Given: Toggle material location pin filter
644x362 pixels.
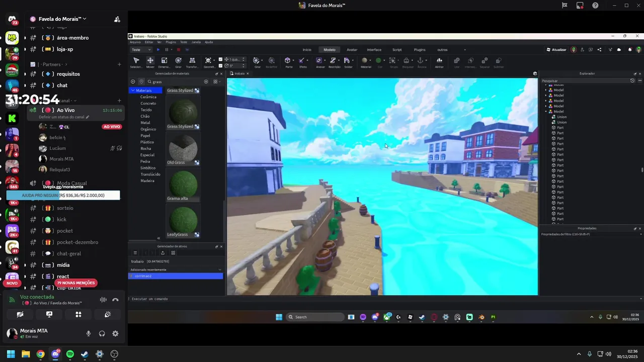Looking at the screenshot, I should click(x=141, y=81).
